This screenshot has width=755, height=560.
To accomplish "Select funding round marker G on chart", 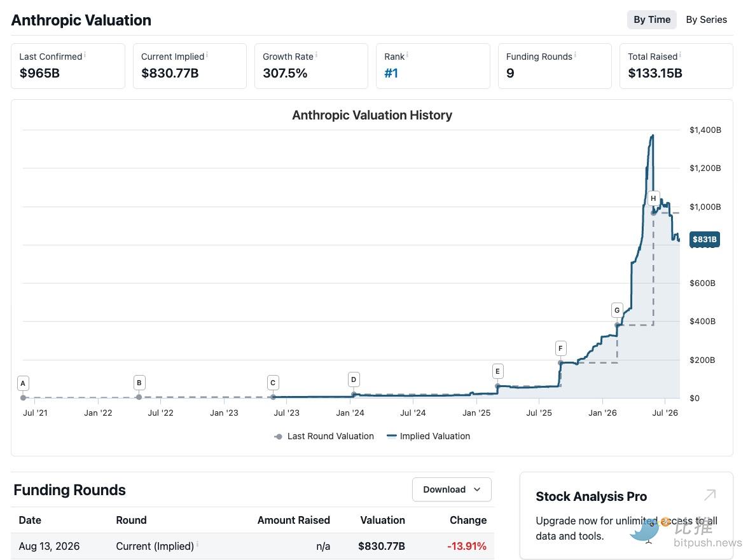I will [x=617, y=310].
